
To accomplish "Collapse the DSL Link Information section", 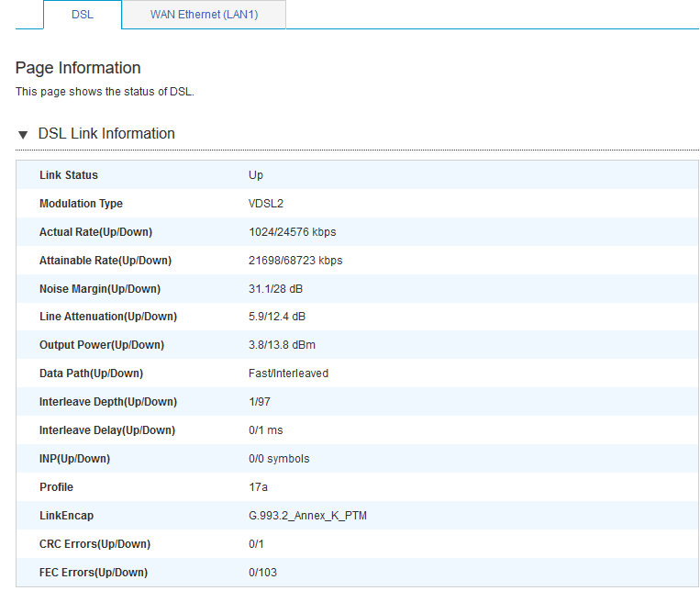I will coord(23,134).
